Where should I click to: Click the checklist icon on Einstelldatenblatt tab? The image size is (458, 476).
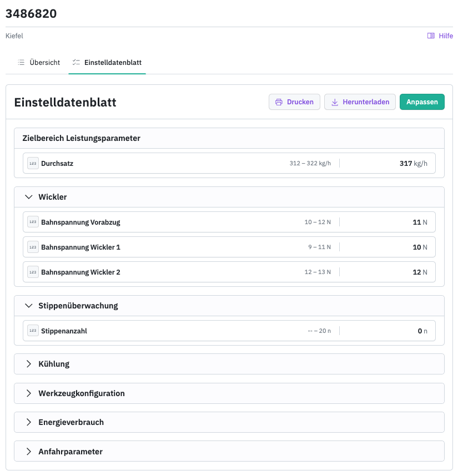click(76, 62)
